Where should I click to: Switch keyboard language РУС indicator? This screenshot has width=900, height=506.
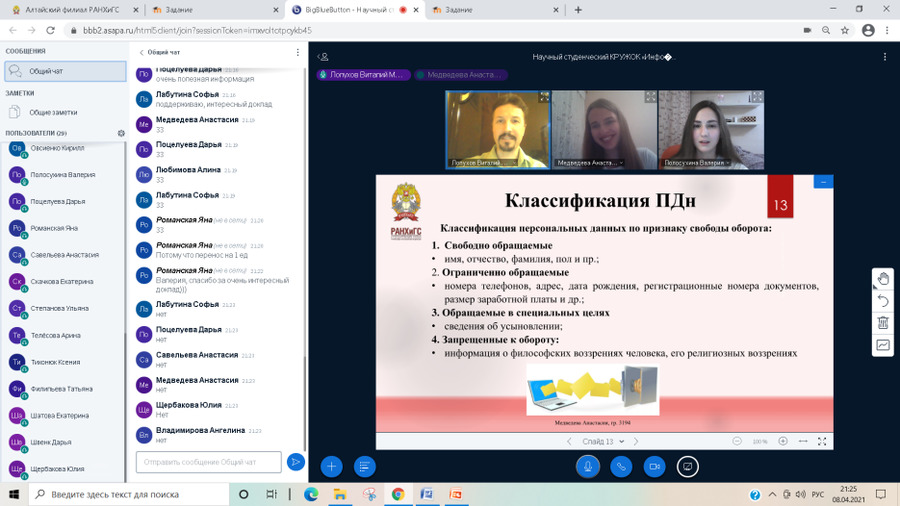817,494
